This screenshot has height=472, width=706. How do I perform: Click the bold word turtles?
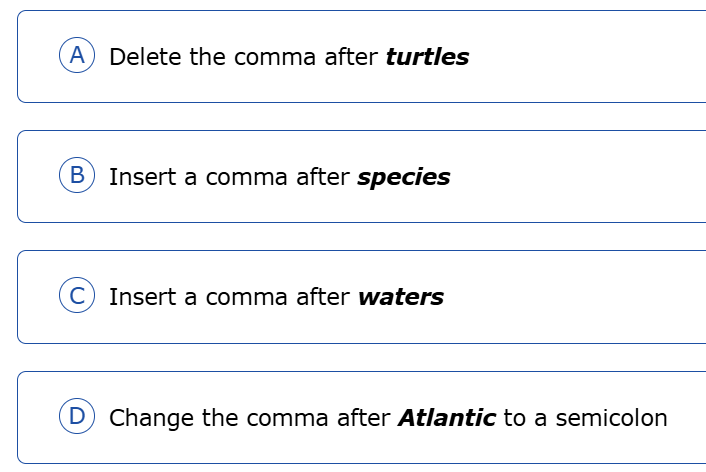[427, 57]
